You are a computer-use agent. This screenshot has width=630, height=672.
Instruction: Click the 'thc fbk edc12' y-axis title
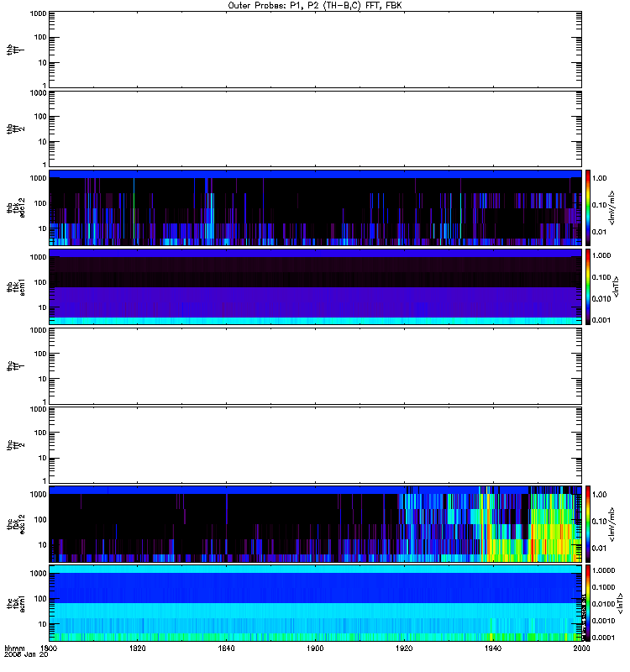15,524
